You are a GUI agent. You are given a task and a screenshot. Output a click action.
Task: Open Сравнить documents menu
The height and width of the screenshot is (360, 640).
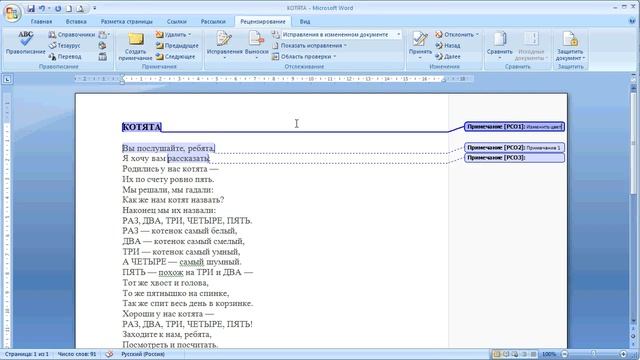pyautogui.click(x=500, y=46)
